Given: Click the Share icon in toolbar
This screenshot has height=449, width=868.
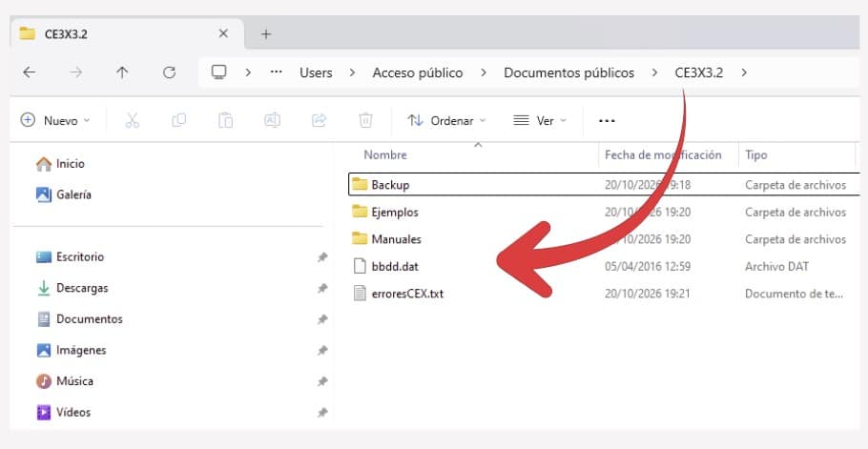Looking at the screenshot, I should 319,120.
